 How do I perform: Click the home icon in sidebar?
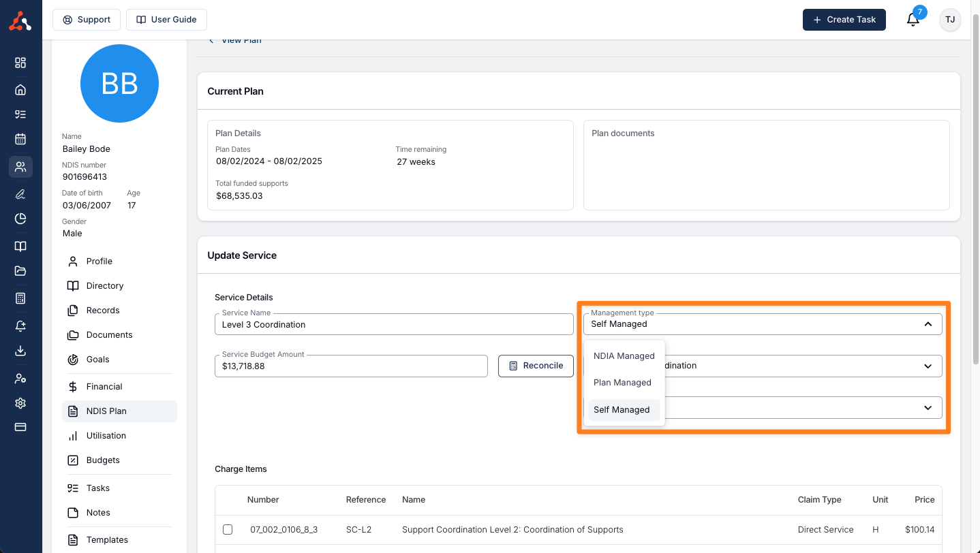(20, 90)
